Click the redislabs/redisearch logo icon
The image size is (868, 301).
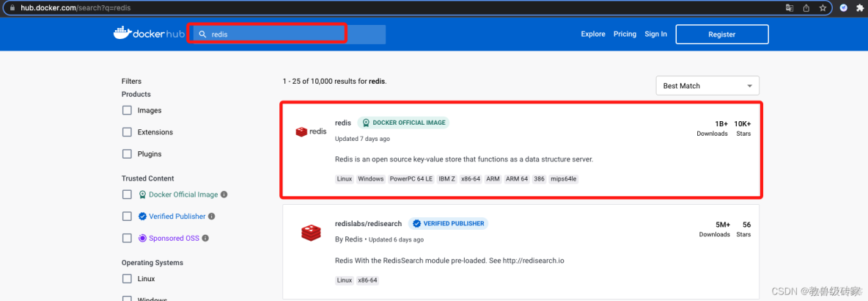[311, 232]
